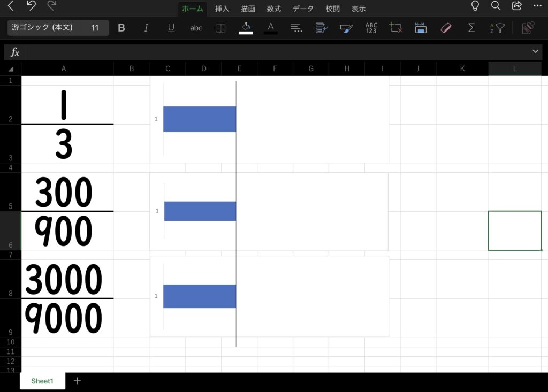Screen dimensions: 548x392
Task: Switch to the 校閲 tab
Action: click(x=332, y=9)
